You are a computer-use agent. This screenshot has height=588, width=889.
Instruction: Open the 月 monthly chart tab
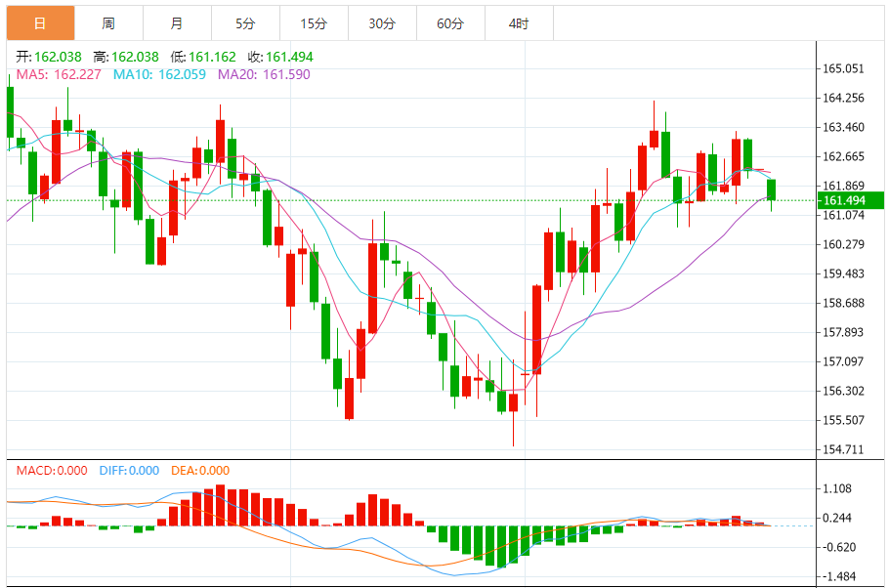(x=177, y=23)
